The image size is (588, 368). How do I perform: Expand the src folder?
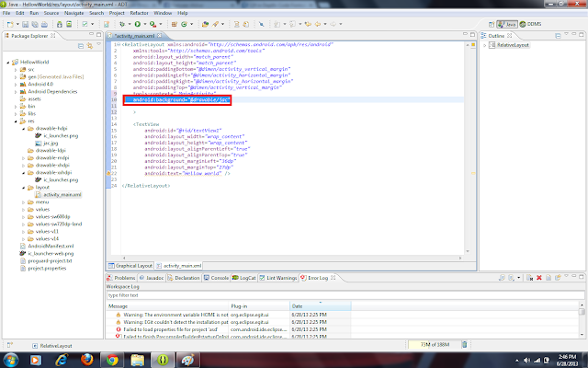[16, 70]
